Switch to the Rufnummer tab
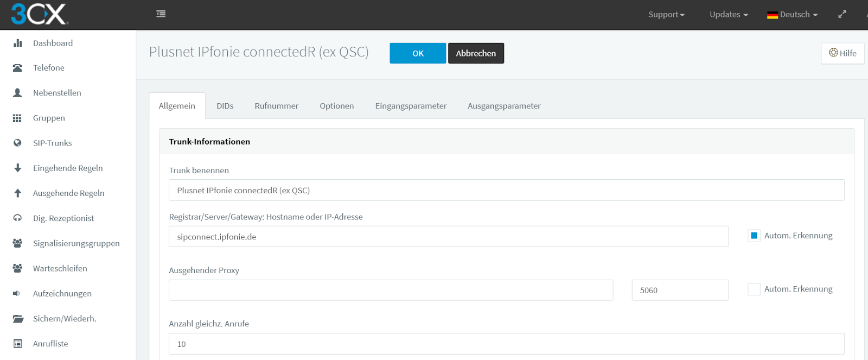The image size is (868, 360). pos(277,106)
